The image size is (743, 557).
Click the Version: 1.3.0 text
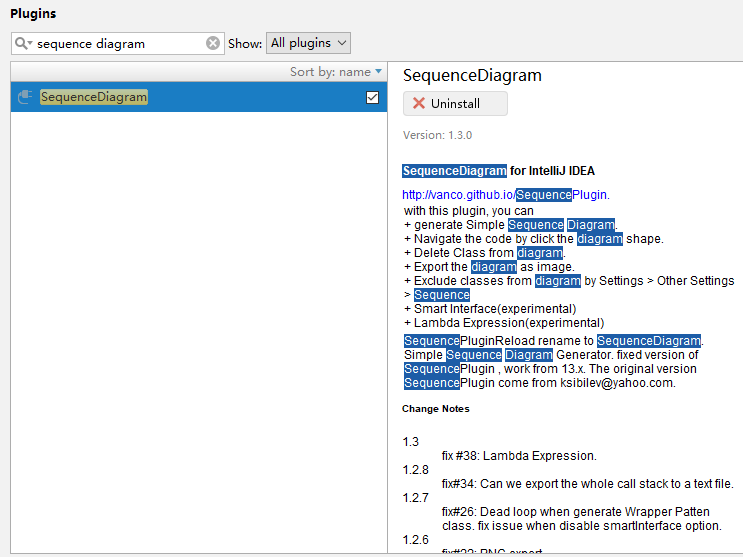437,135
